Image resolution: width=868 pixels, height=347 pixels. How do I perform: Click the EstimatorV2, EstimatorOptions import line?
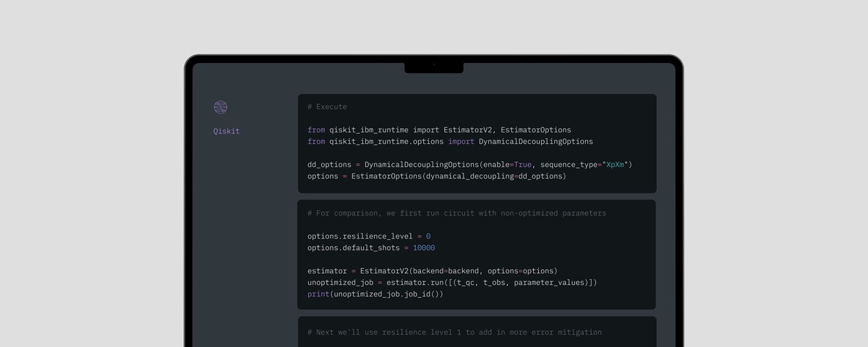439,130
